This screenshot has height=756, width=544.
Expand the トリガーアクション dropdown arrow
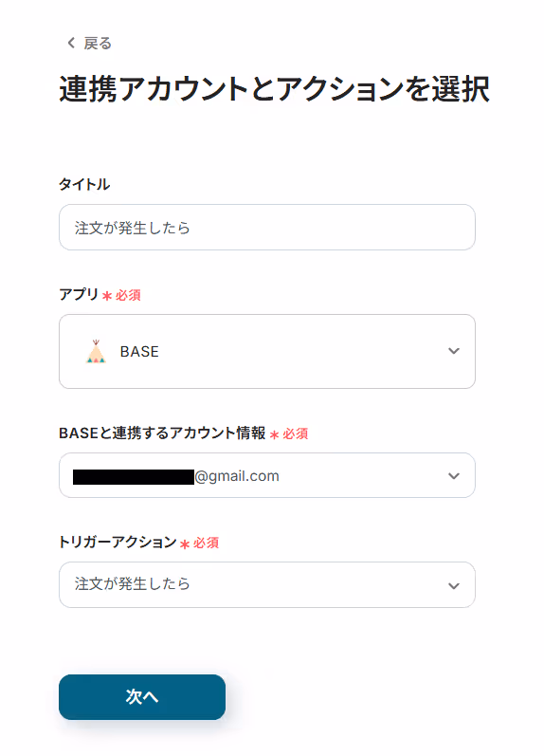click(x=453, y=586)
